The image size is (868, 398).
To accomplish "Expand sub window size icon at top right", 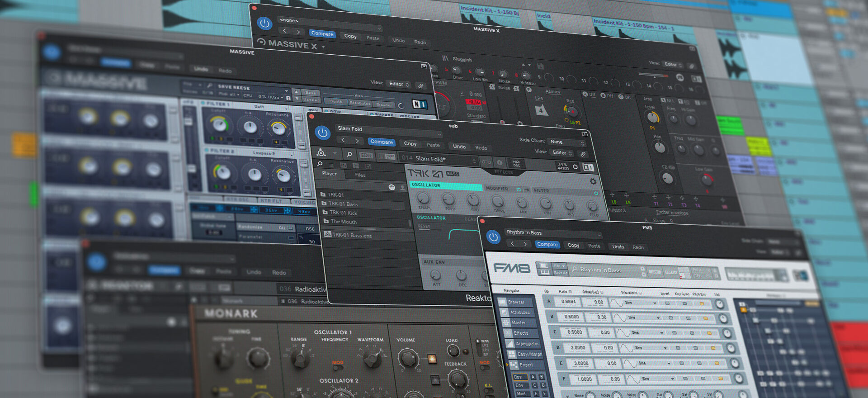I will [x=585, y=134].
